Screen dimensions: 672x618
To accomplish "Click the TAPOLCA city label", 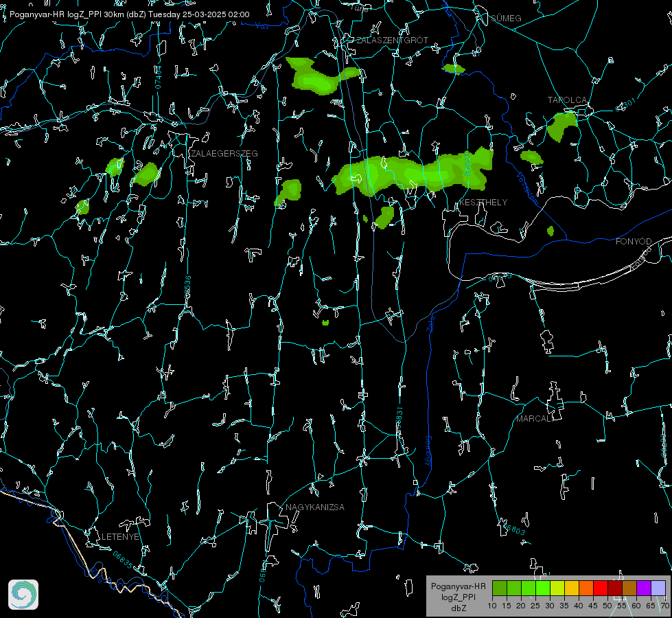I will [567, 100].
